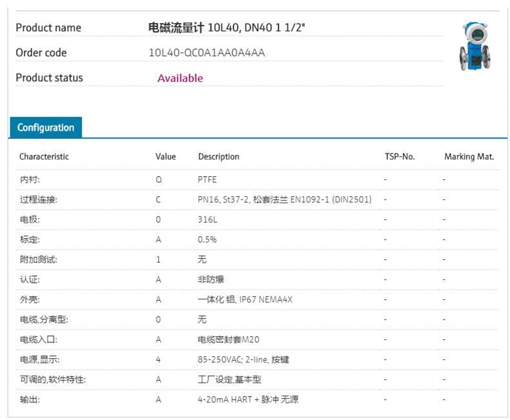Image resolution: width=510 pixels, height=420 pixels.
Task: Select the PTFE liner description
Action: pyautogui.click(x=207, y=180)
